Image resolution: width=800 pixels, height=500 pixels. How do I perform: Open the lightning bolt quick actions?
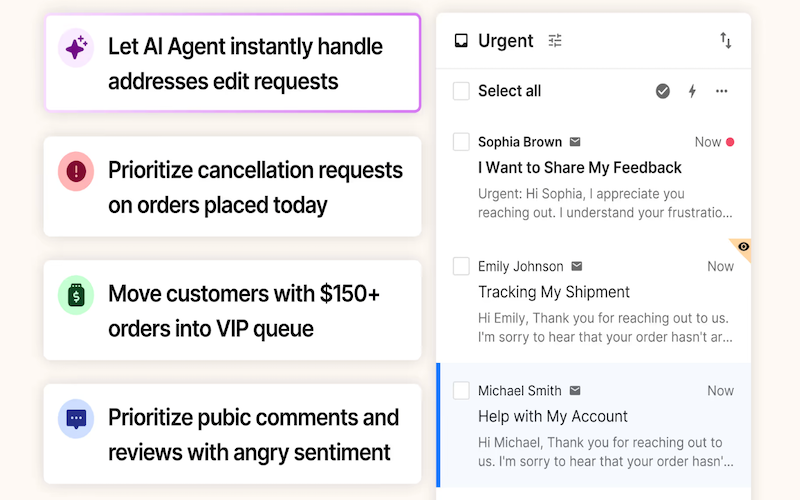click(x=692, y=91)
